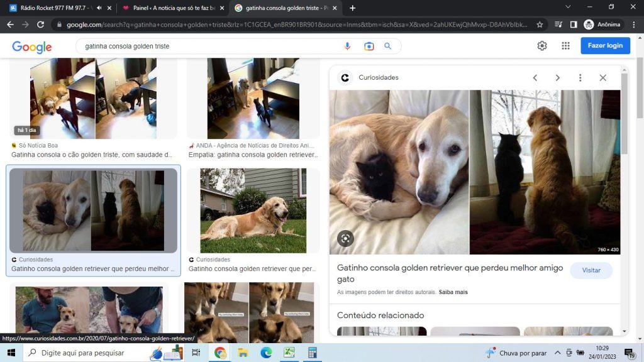The image size is (644, 362).
Task: Open the golden retriever on grass thumbnail
Action: click(253, 211)
